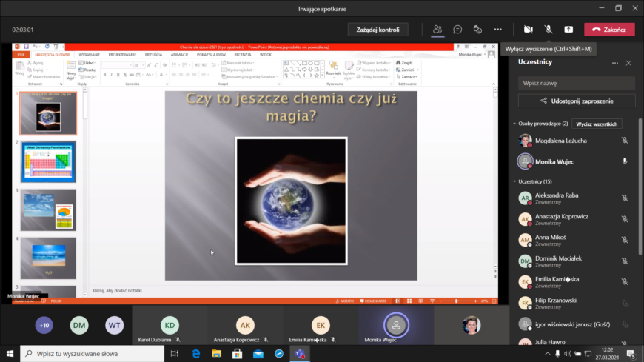Toggle bold formatting in ribbon

104,74
